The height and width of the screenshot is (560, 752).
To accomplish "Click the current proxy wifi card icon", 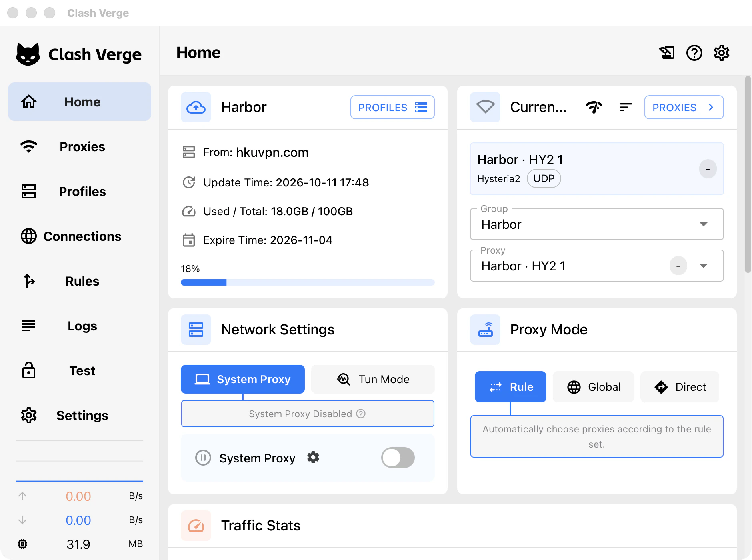I will point(485,107).
